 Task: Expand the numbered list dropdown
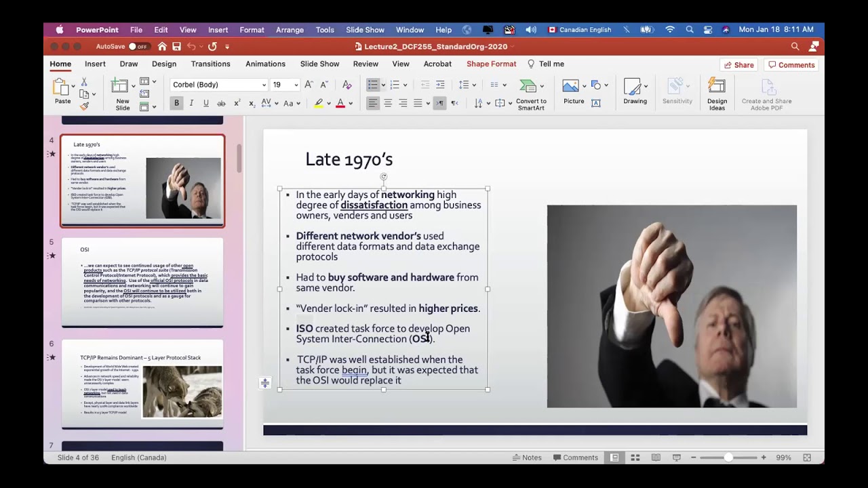point(405,85)
